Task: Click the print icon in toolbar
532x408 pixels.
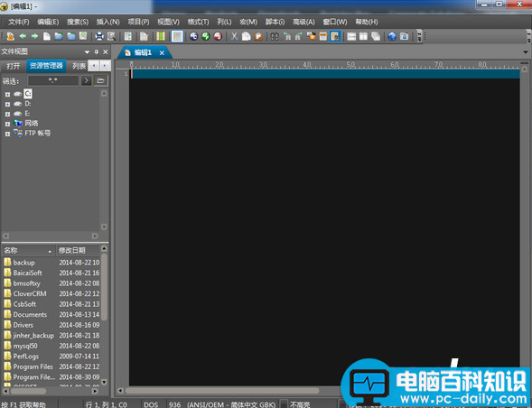Action: coord(99,36)
